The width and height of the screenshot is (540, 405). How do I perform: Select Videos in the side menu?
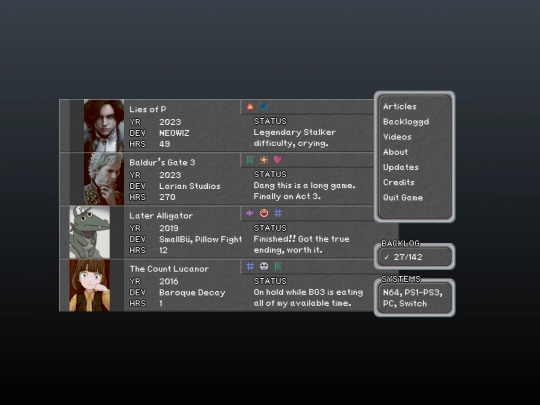(x=397, y=137)
